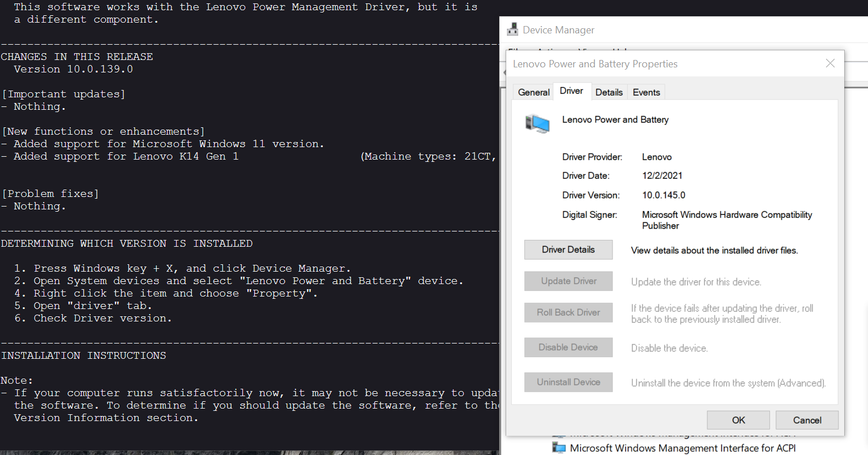The width and height of the screenshot is (868, 455).
Task: Click the Lenovo Power and Battery Properties title bar
Action: pos(651,64)
